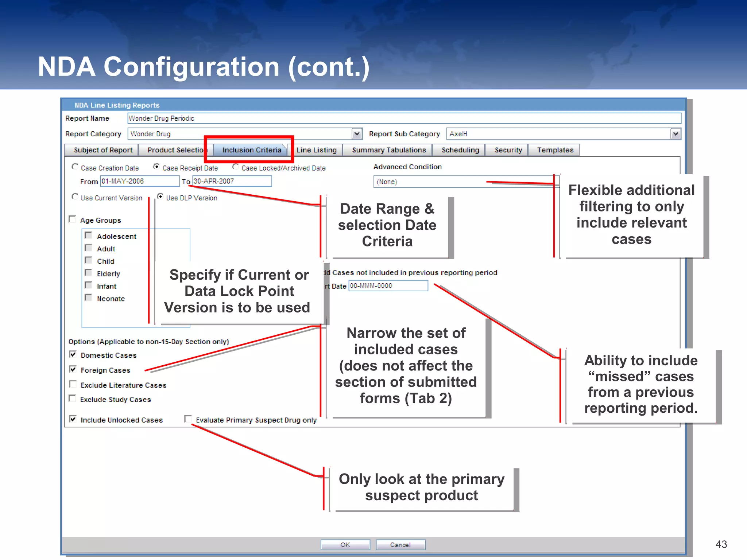The height and width of the screenshot is (560, 747).
Task: Toggle the Foreign Cases checkbox
Action: coord(73,369)
